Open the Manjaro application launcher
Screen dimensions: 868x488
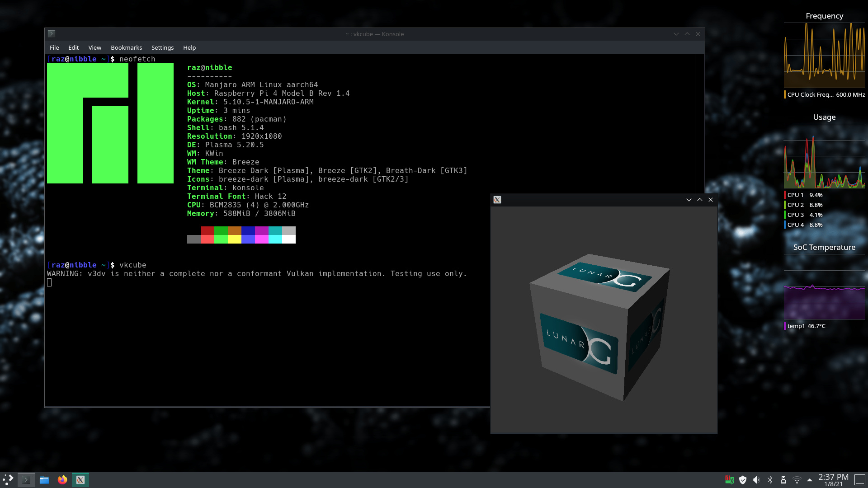(x=8, y=479)
